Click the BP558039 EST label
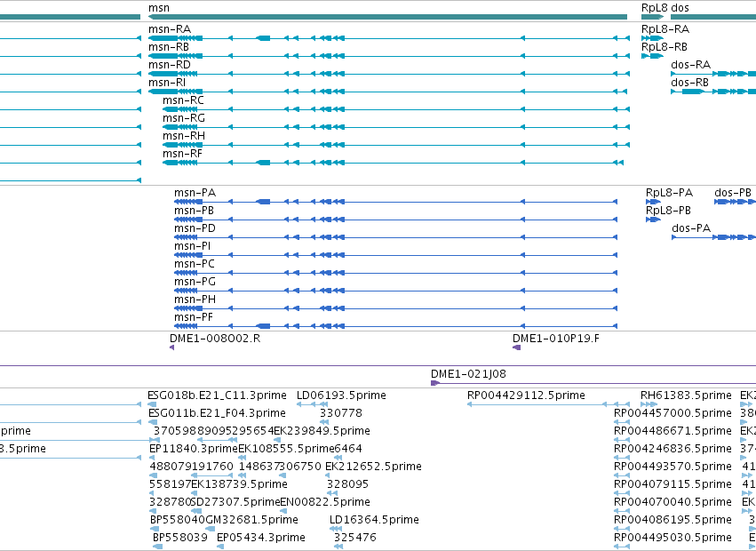Viewport: 756px width, 551px height. 180,538
